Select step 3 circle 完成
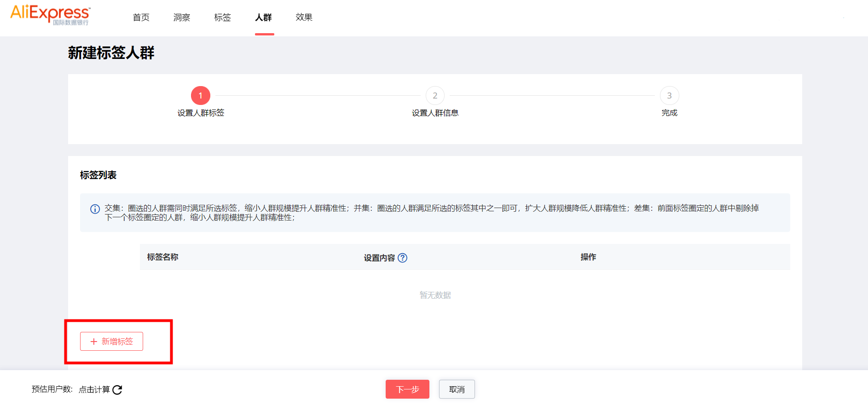The image size is (868, 406). (670, 96)
